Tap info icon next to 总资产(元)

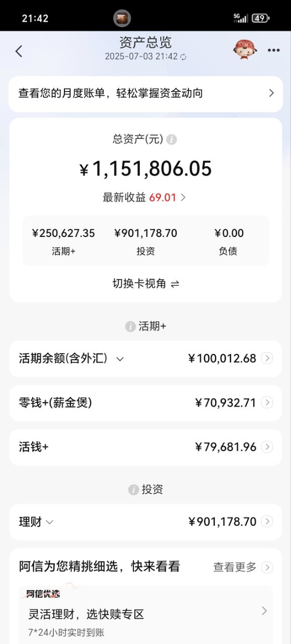172,139
